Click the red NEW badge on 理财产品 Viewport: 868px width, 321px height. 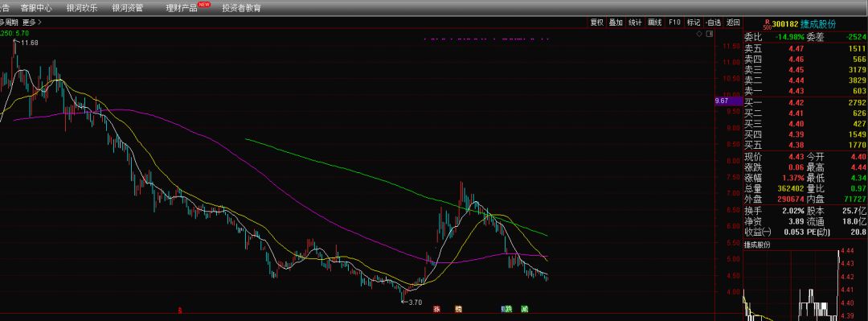coord(204,5)
